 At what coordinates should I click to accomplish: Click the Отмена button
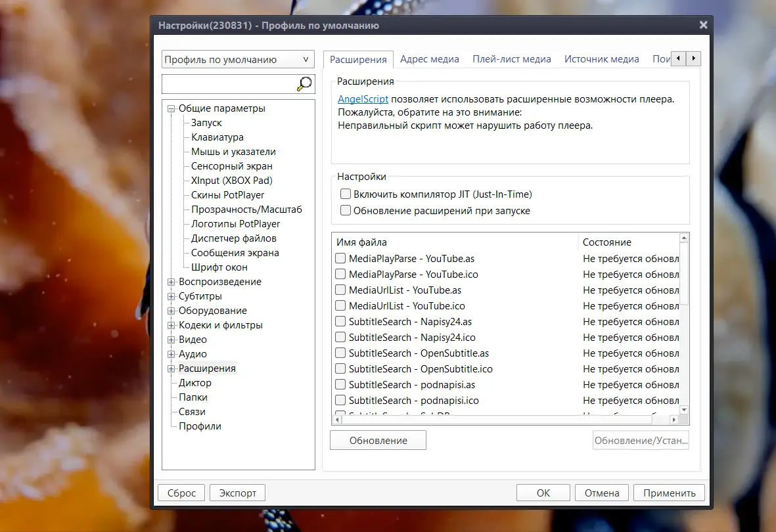coord(602,493)
